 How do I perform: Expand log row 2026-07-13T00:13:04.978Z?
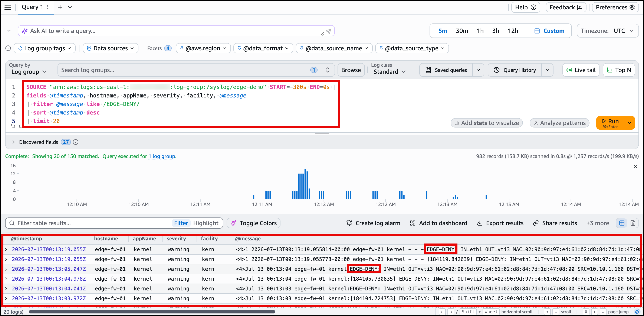tap(6, 279)
